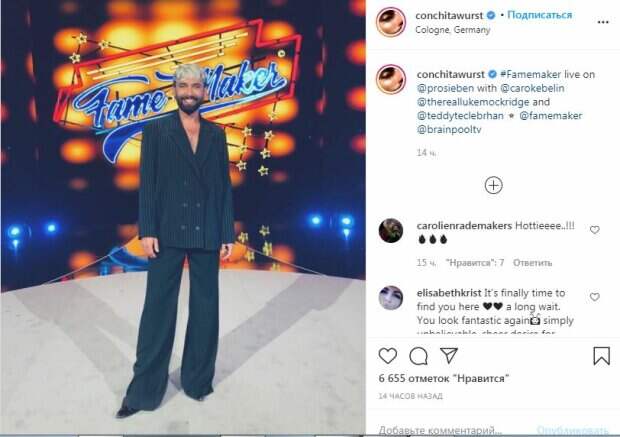
Task: Open carolienrademakers commenter avatar
Action: point(391,230)
